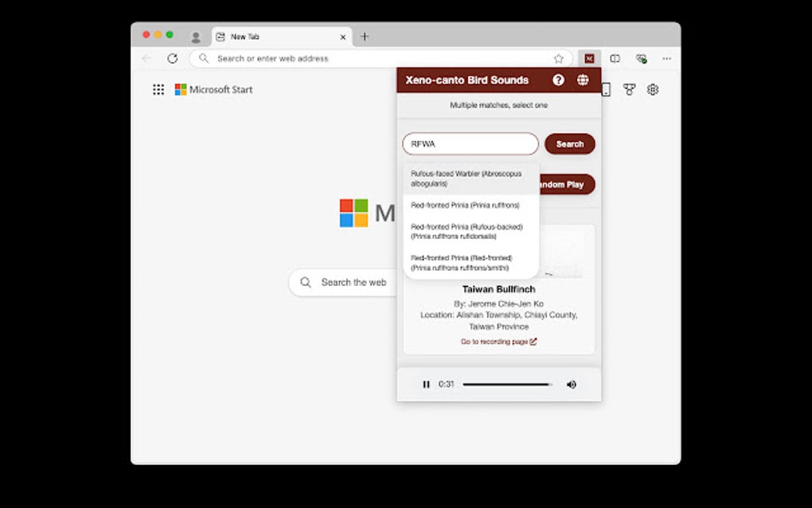Open the rewards trophy icon
Screen dimensions: 812x508
click(629, 90)
